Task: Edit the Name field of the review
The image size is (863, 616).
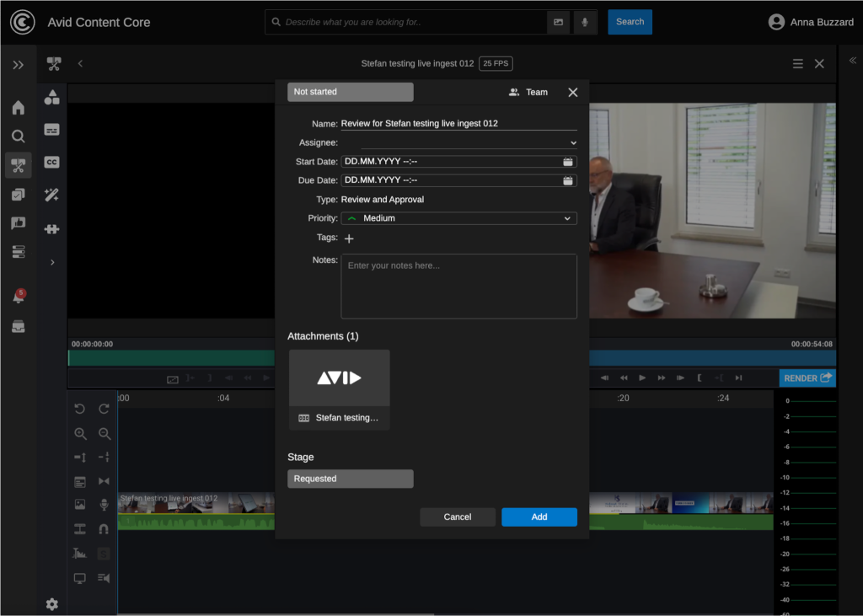Action: click(458, 124)
